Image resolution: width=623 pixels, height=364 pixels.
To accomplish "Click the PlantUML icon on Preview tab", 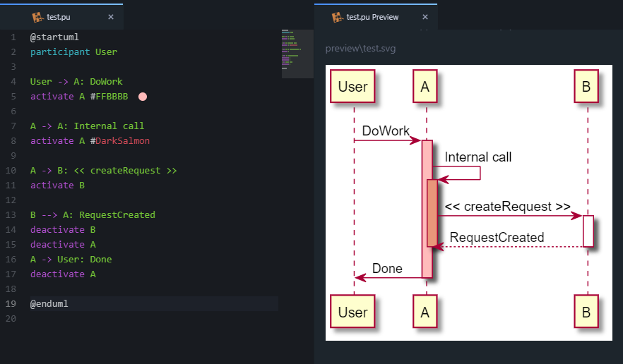I will [x=338, y=17].
